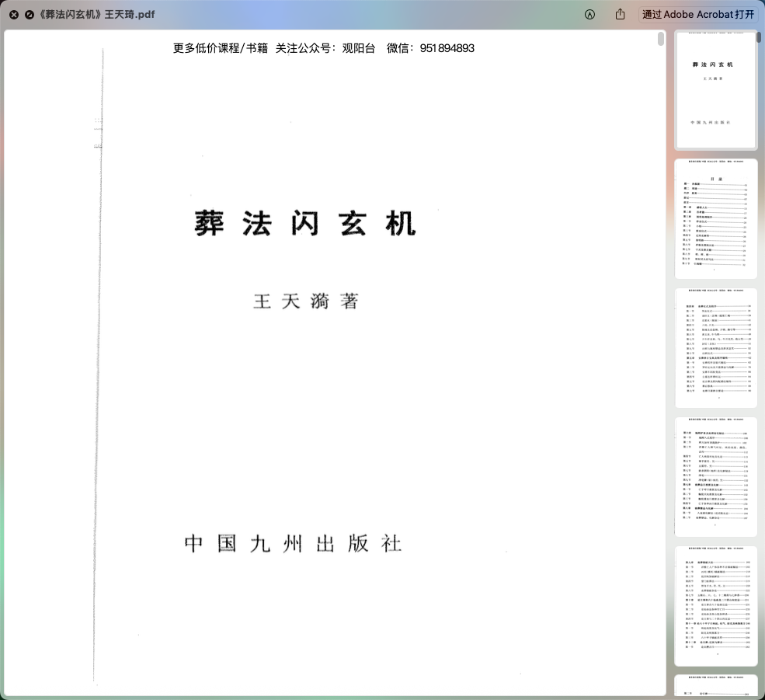Close the Quick Look preview window
Viewport: 765px width, 700px height.
click(14, 15)
